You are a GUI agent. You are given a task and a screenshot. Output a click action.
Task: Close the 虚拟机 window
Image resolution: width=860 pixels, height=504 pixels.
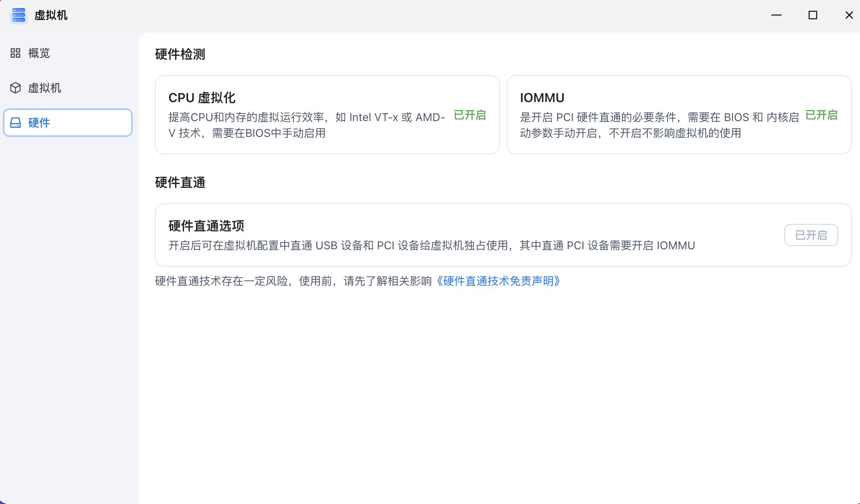tap(849, 15)
